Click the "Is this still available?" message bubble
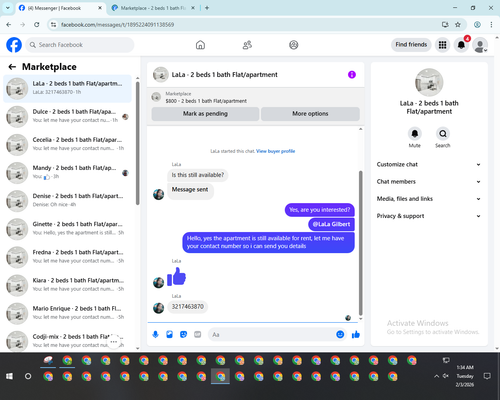 (198, 175)
